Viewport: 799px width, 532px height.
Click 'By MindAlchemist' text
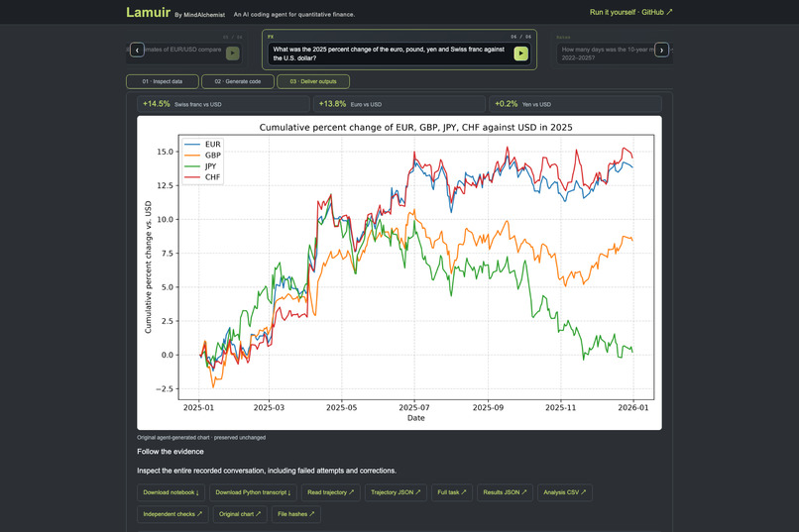point(200,15)
